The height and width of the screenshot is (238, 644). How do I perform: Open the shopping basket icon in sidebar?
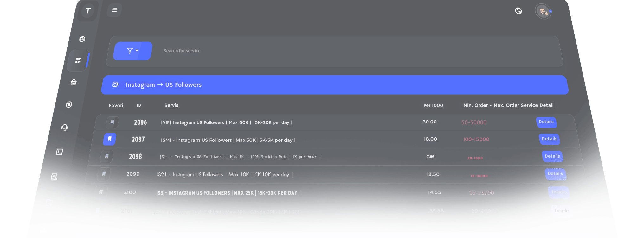(74, 82)
